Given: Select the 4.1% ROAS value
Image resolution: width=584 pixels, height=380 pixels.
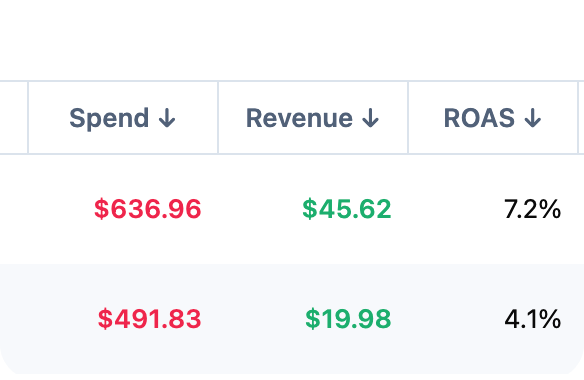Looking at the screenshot, I should pyautogui.click(x=532, y=319).
